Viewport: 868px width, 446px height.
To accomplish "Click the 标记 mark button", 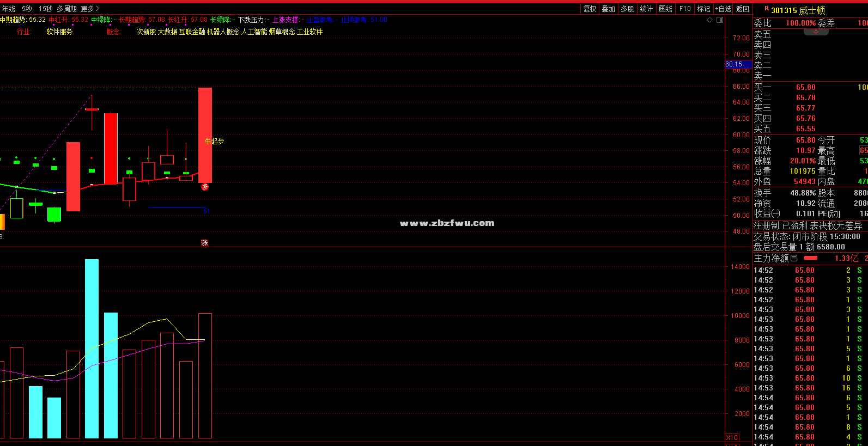I will [703, 9].
